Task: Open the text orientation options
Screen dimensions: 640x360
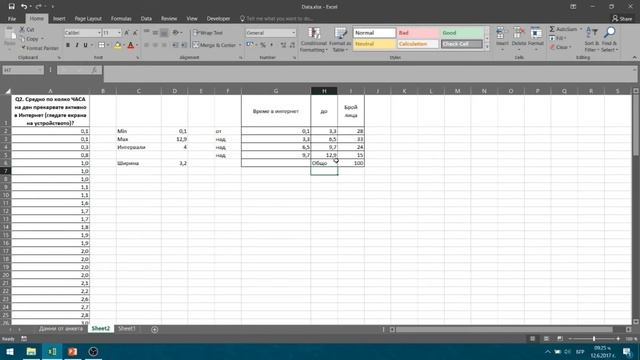Action: coord(176,33)
